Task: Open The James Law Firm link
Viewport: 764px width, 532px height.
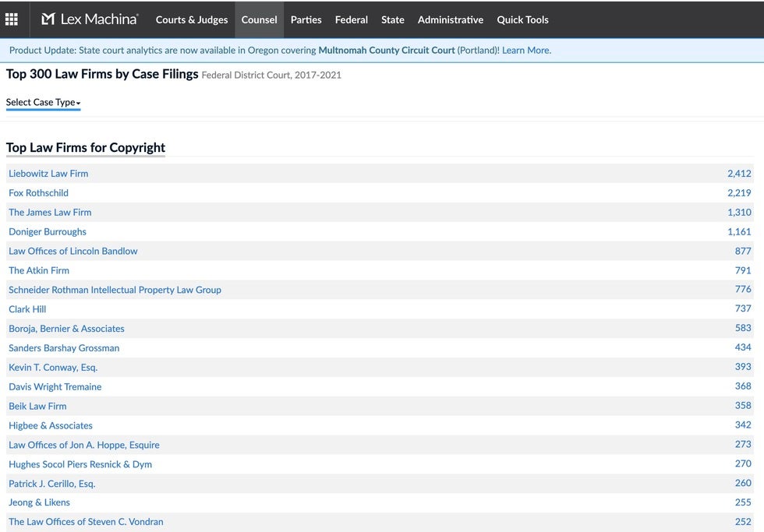Action: pos(50,212)
